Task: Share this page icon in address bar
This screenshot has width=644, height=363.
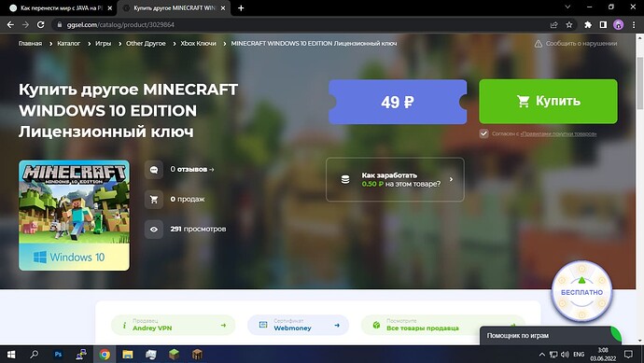Action: (x=553, y=24)
